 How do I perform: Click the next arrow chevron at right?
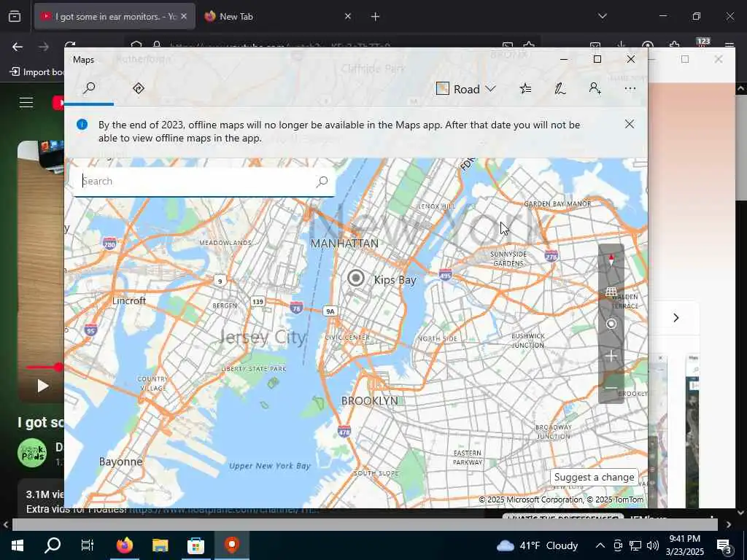click(x=676, y=318)
